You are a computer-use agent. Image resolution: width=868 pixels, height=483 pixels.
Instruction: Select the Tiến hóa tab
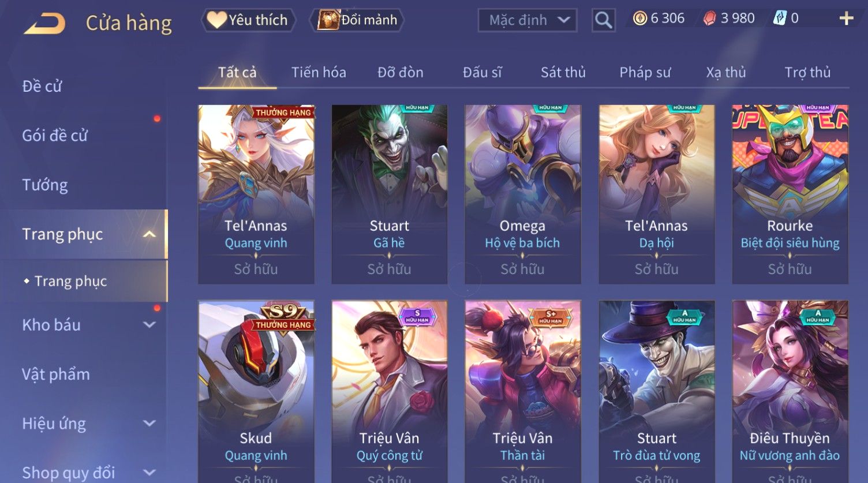click(319, 72)
